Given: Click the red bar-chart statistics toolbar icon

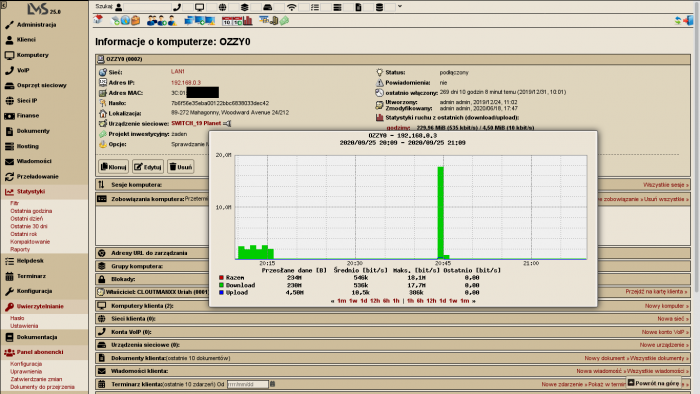Looking at the screenshot, I should point(248,21).
